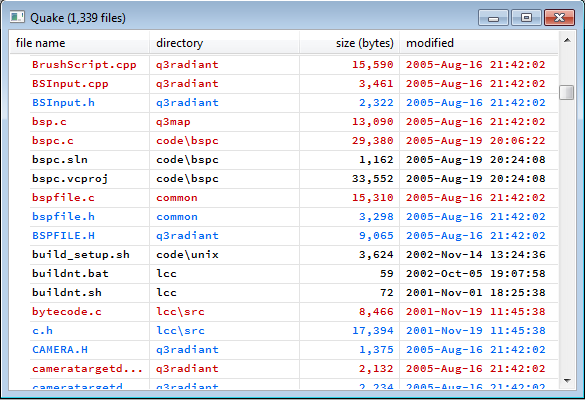
Task: Select the bytecode.c file name
Action: [x=67, y=312]
